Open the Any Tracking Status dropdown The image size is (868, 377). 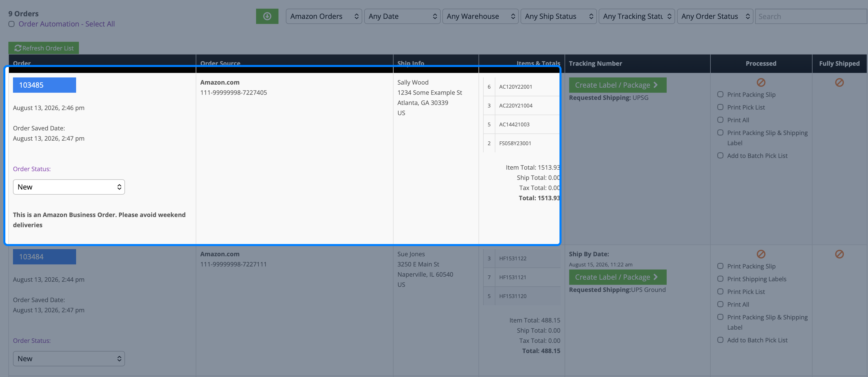pos(637,16)
